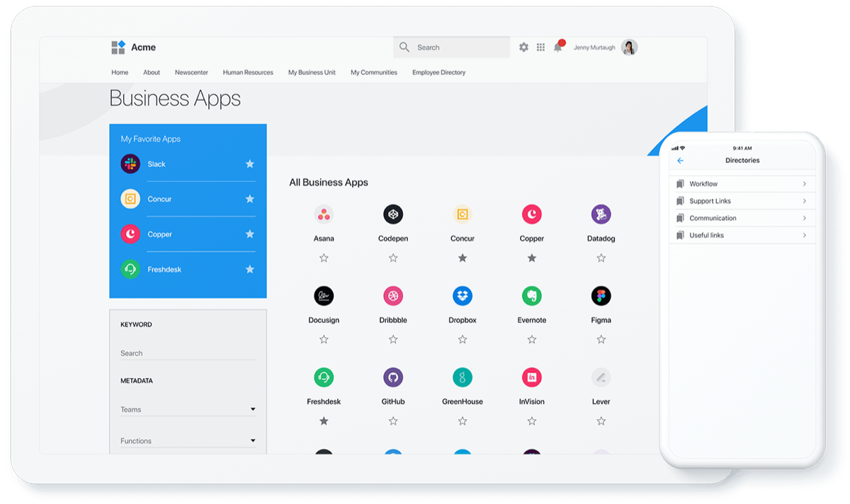850x504 pixels.
Task: Open the Freshdesk icon in All Business Apps
Action: point(324,377)
